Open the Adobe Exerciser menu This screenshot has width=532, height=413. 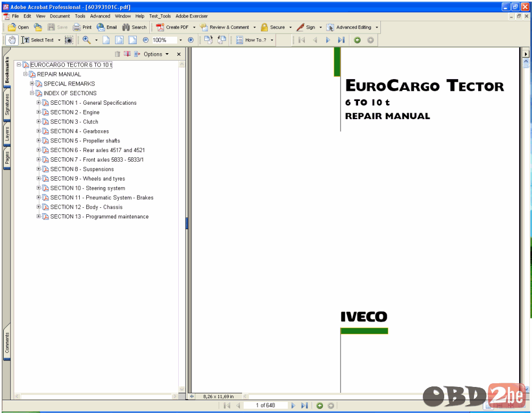pos(192,16)
